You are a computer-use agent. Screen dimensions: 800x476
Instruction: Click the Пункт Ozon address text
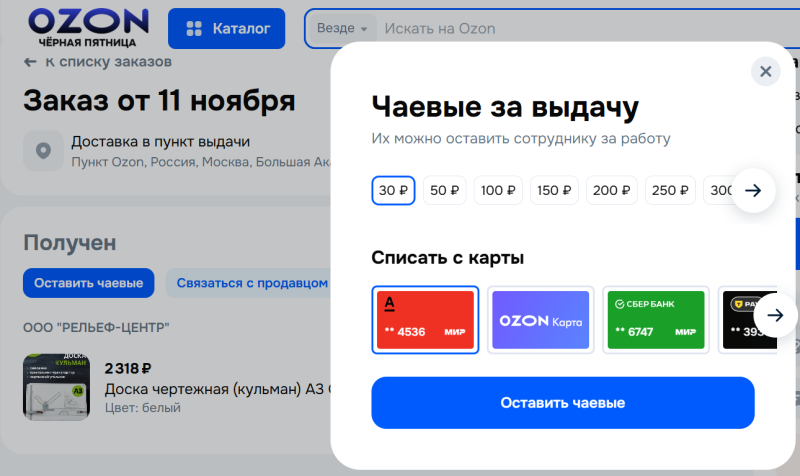(201, 162)
